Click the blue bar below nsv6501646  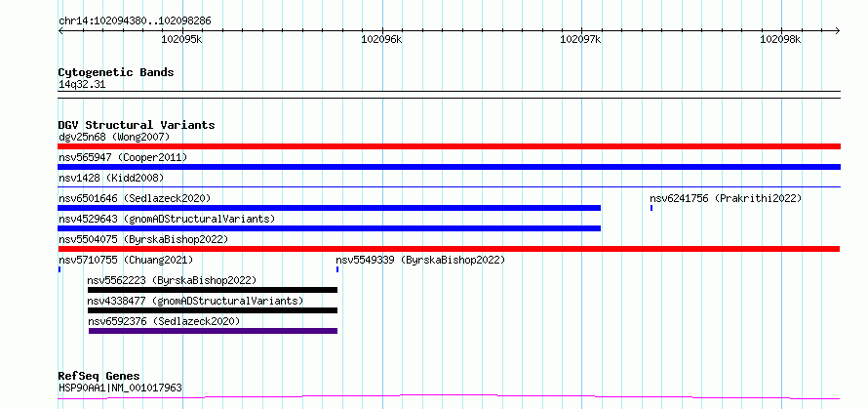click(x=329, y=208)
